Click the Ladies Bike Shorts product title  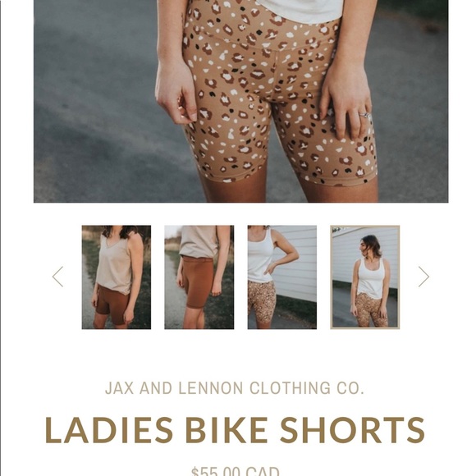[x=235, y=430]
